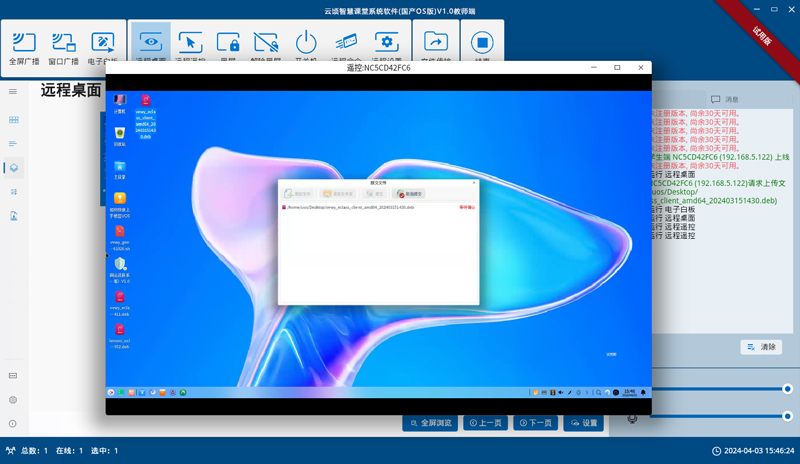
Task: Click the 选中: 1 status entry
Action: point(105,451)
